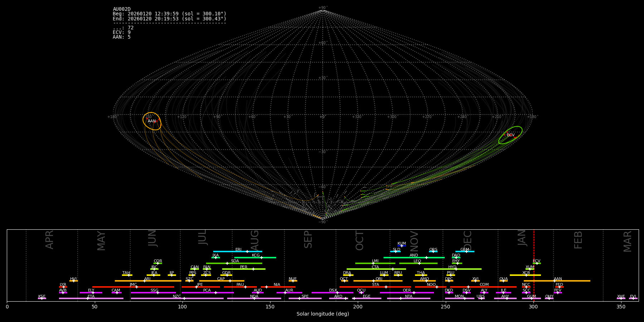Select the End: 20260120 20:19:53 line
The height and width of the screenshot is (322, 644).
click(170, 19)
